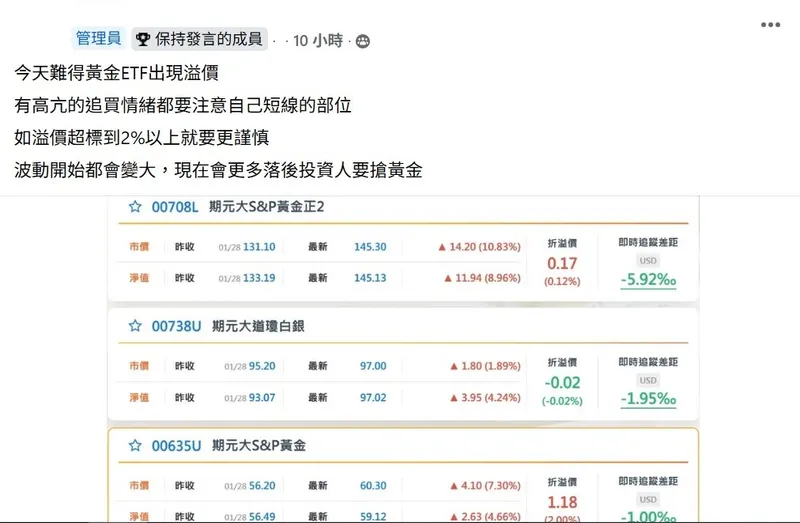Screen dimensions: 800x523
Task: Star the 00635U gold ETF as favorite
Action: pyautogui.click(x=135, y=445)
